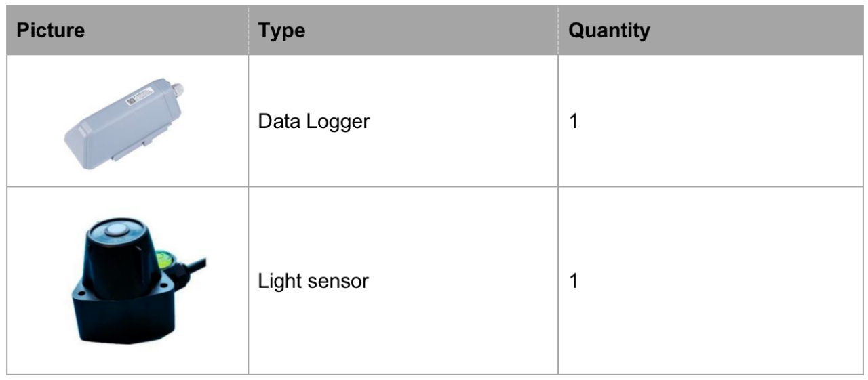Select the Quantity column header
The height and width of the screenshot is (380, 868).
pyautogui.click(x=609, y=31)
